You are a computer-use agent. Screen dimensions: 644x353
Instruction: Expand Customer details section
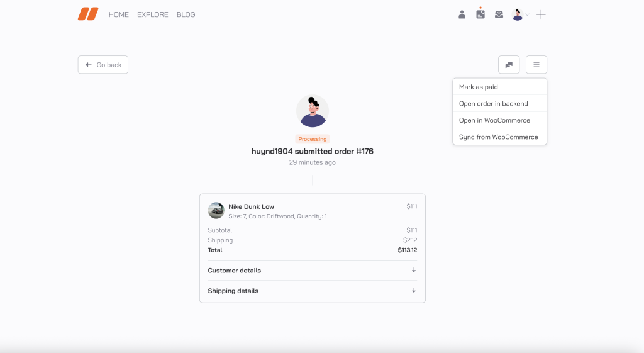click(x=312, y=271)
